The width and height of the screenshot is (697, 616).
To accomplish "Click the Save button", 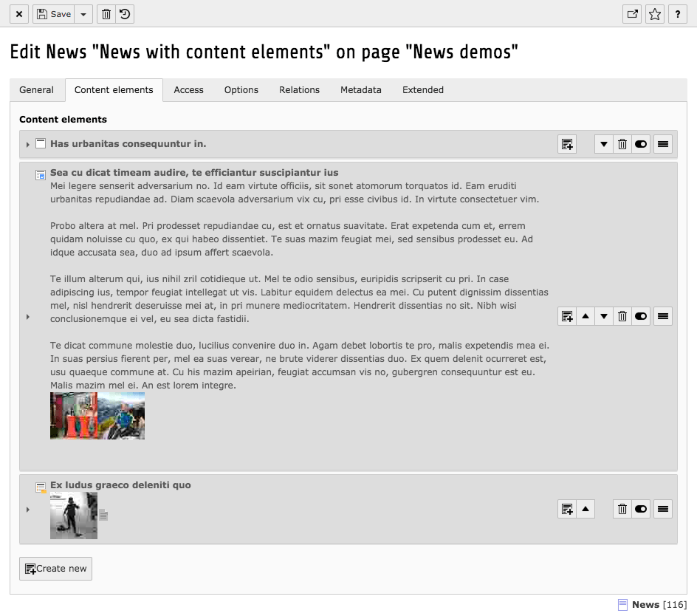I will (x=54, y=14).
